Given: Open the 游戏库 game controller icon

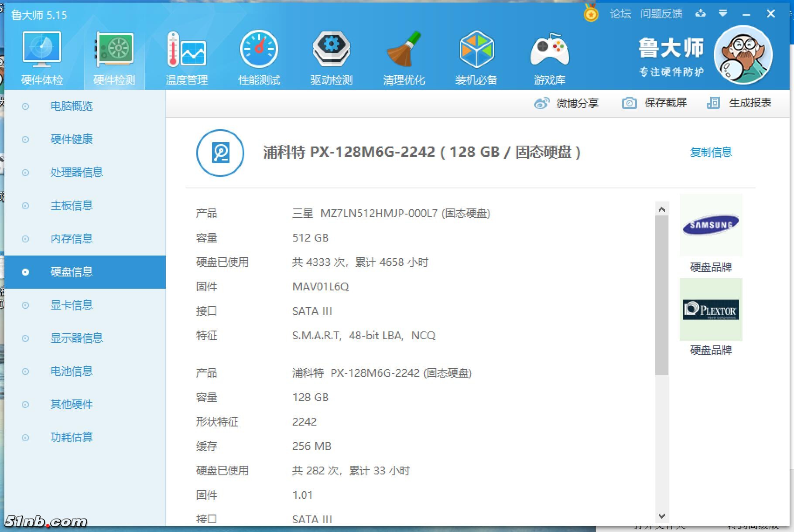Looking at the screenshot, I should (x=549, y=57).
